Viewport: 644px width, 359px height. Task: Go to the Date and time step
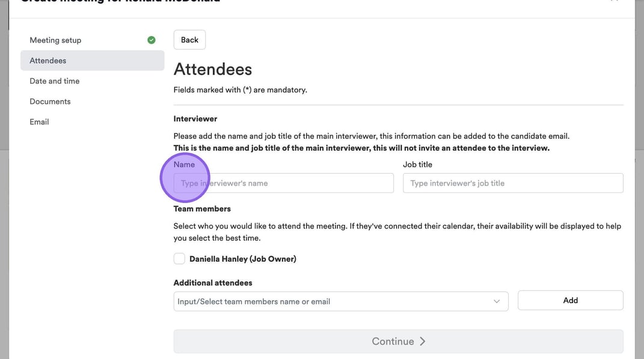click(55, 81)
